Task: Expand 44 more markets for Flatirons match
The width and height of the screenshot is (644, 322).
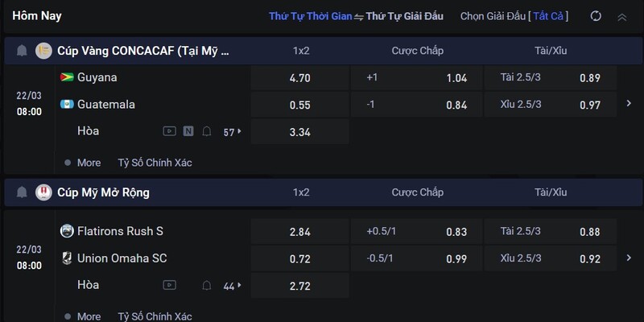Action: pos(233,287)
